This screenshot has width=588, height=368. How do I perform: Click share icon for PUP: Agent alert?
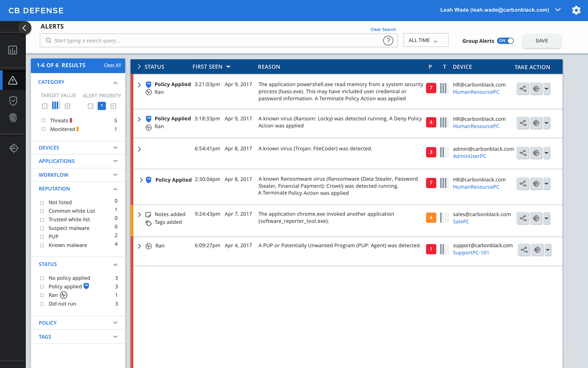click(524, 250)
